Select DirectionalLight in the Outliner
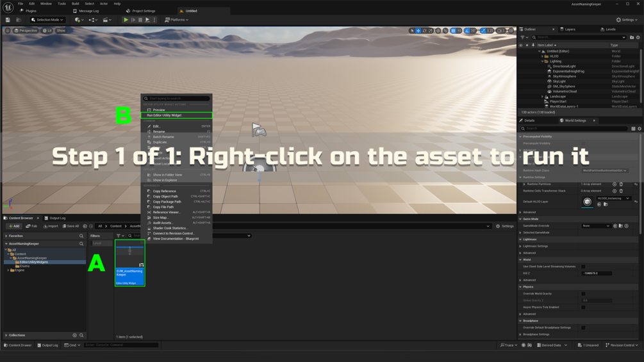Viewport: 644px width, 362px height. click(x=564, y=66)
